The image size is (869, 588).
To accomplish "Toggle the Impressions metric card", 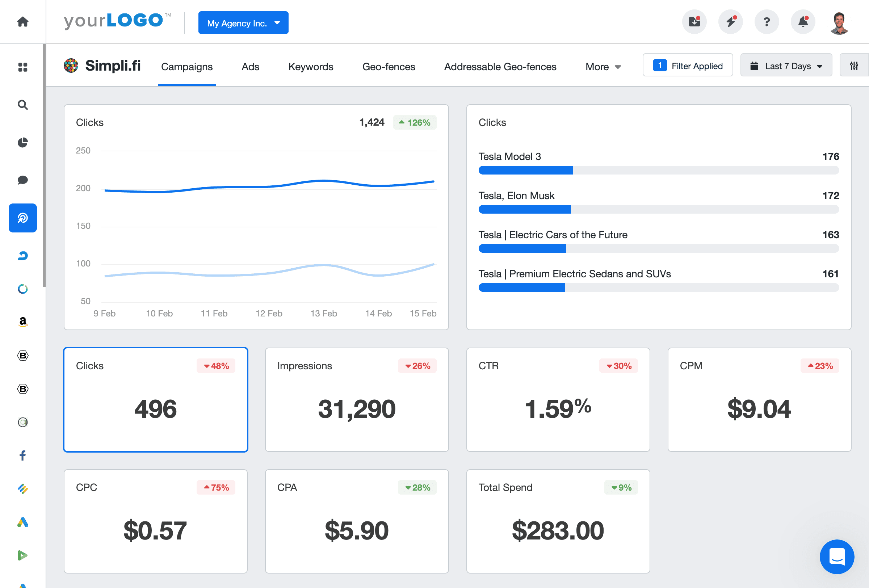I will (x=356, y=400).
